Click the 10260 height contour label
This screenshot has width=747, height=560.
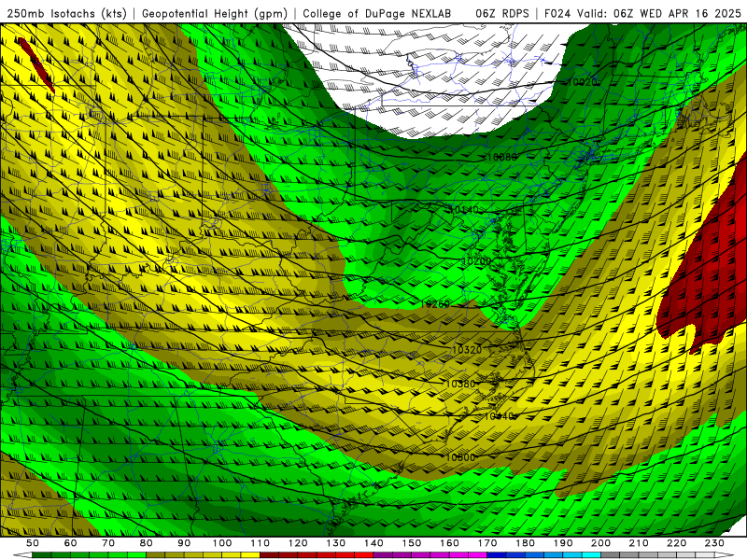click(x=435, y=304)
